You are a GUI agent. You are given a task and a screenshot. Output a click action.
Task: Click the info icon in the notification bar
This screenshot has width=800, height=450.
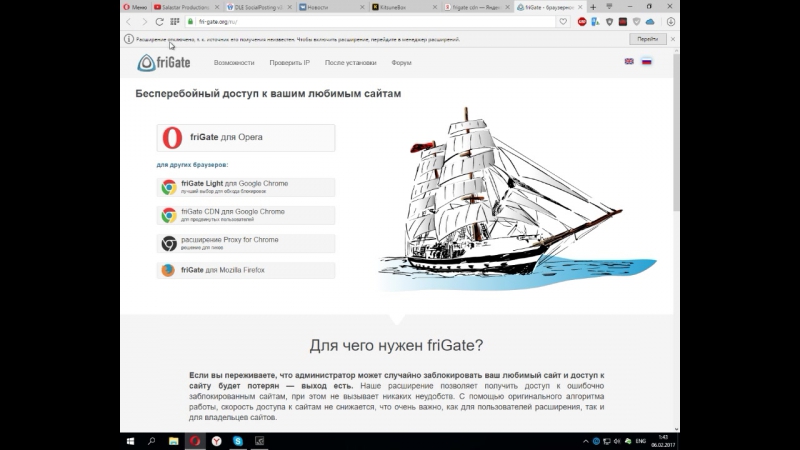click(x=129, y=39)
